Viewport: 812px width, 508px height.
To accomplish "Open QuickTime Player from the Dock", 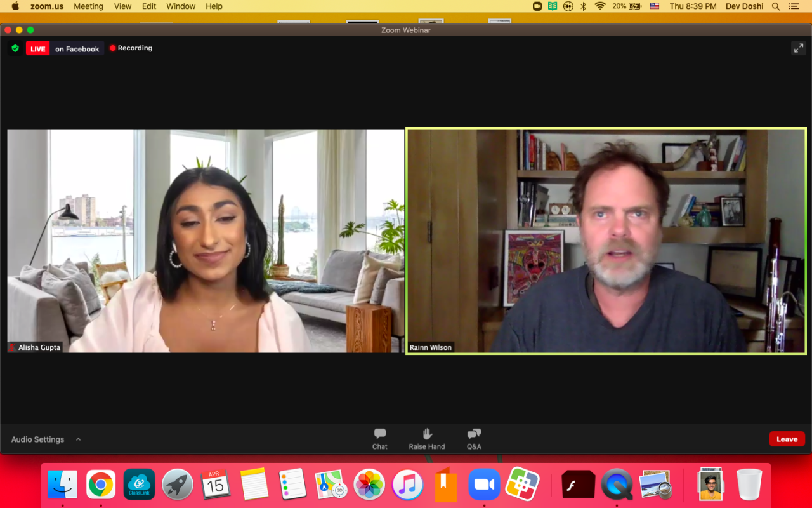I will 617,485.
